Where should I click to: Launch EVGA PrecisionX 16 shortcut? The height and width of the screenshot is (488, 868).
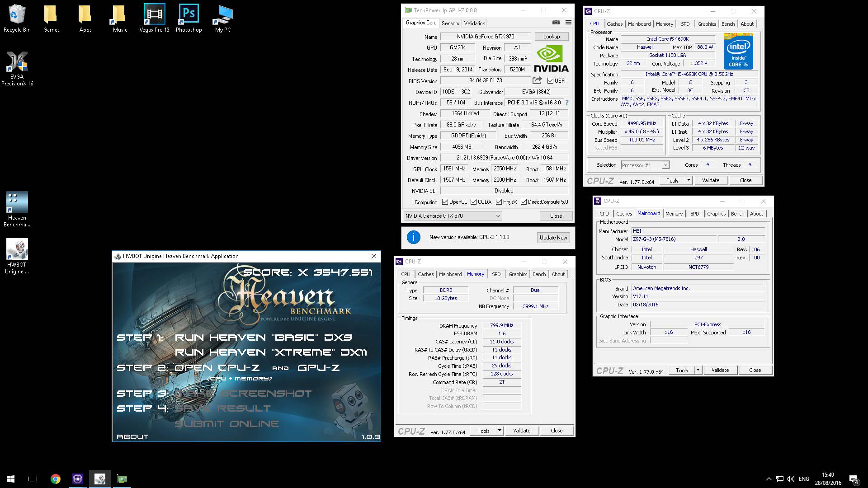17,69
